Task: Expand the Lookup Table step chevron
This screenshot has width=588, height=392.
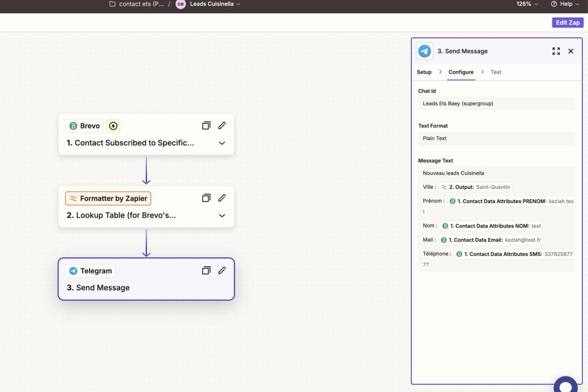Action: click(x=222, y=216)
